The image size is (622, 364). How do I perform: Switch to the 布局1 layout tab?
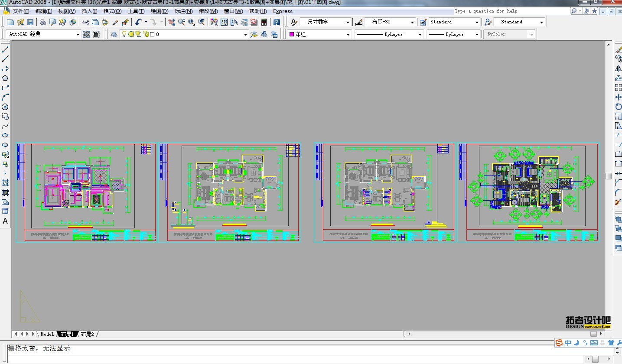tap(66, 334)
